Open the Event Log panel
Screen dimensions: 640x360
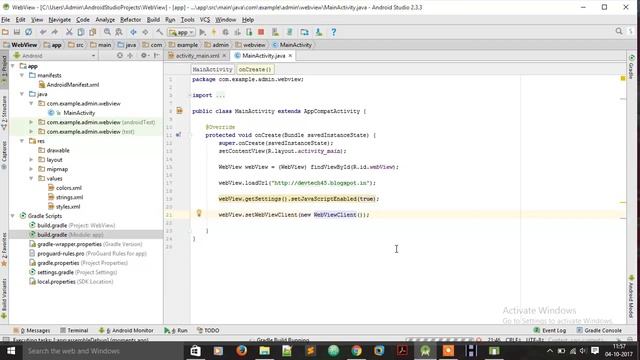click(550, 330)
